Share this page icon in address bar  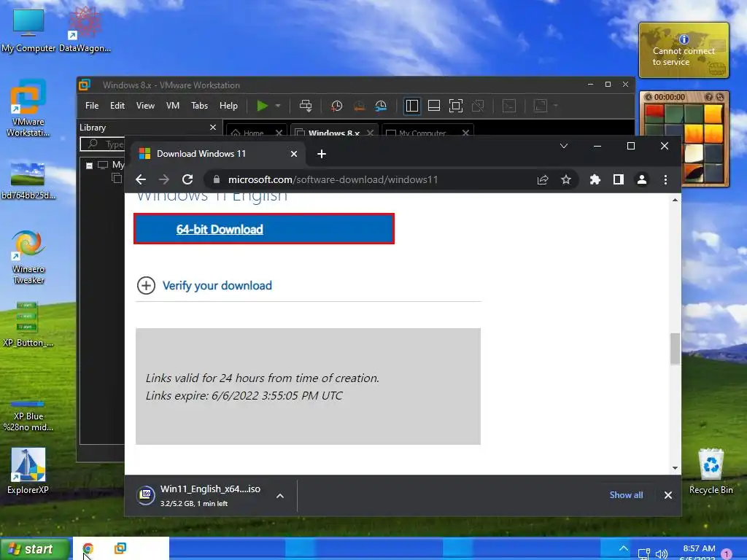(x=543, y=179)
